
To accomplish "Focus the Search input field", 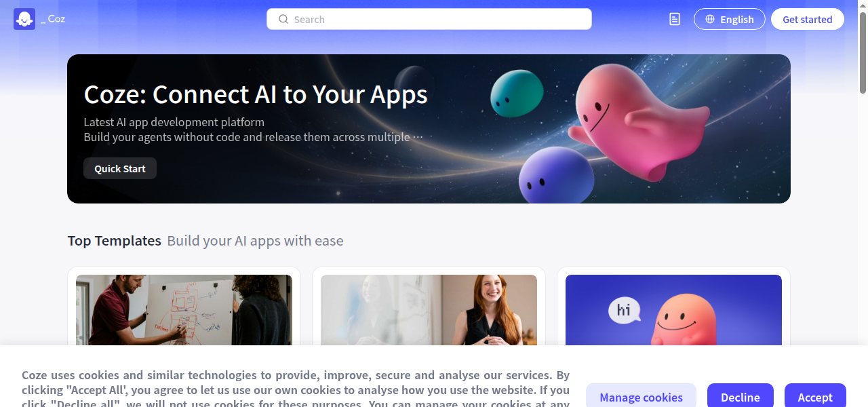I will 429,19.
